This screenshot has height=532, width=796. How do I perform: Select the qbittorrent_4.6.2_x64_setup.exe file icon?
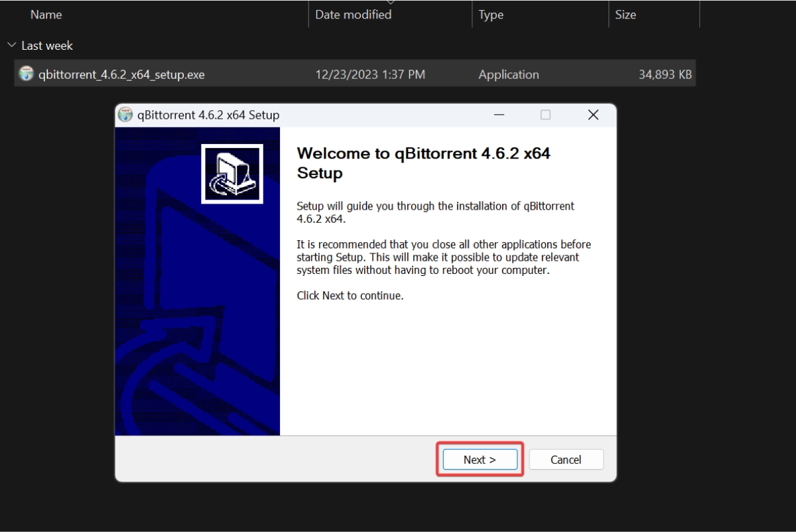pyautogui.click(x=27, y=74)
